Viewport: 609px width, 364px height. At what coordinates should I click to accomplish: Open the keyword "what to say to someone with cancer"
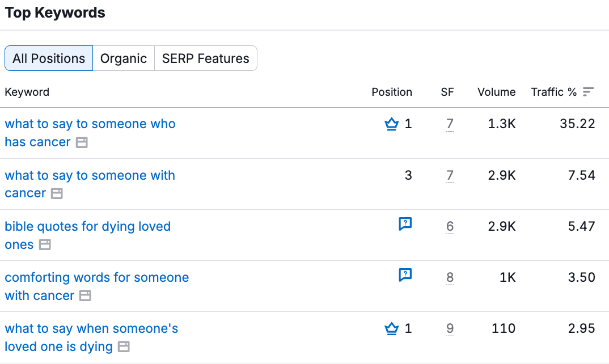[90, 184]
